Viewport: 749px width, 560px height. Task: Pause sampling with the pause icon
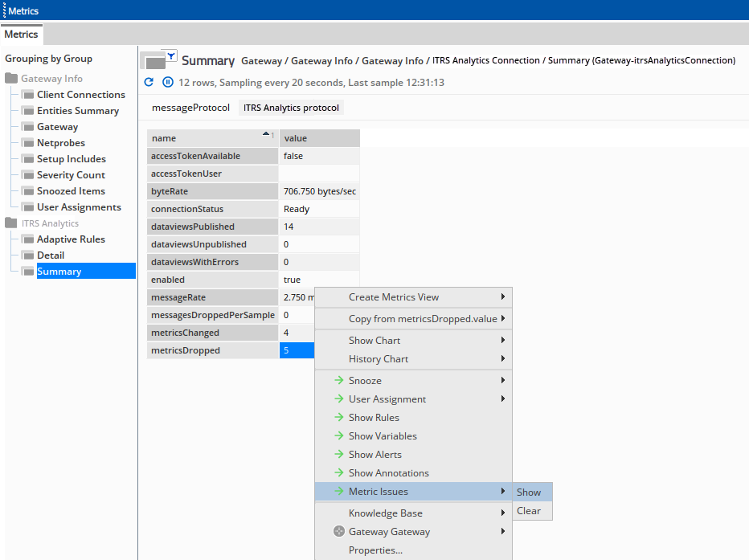pos(168,82)
